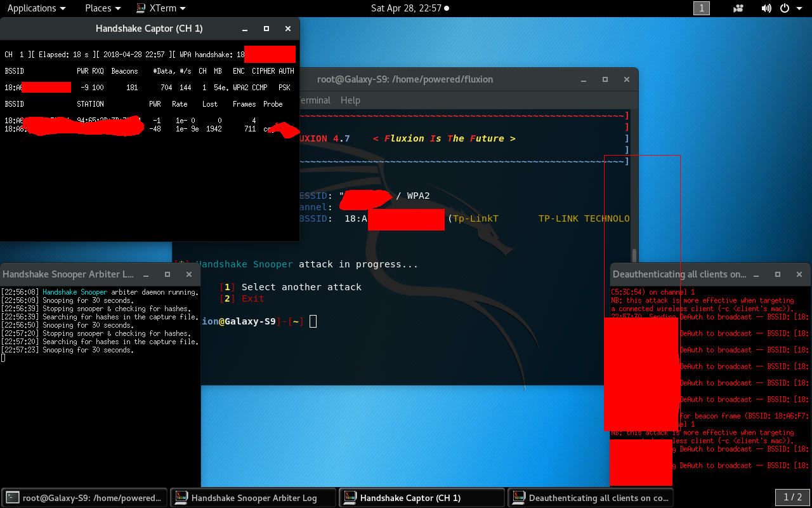Click the XTerm icon on Handshake Snooper taskbar entry

[181, 498]
